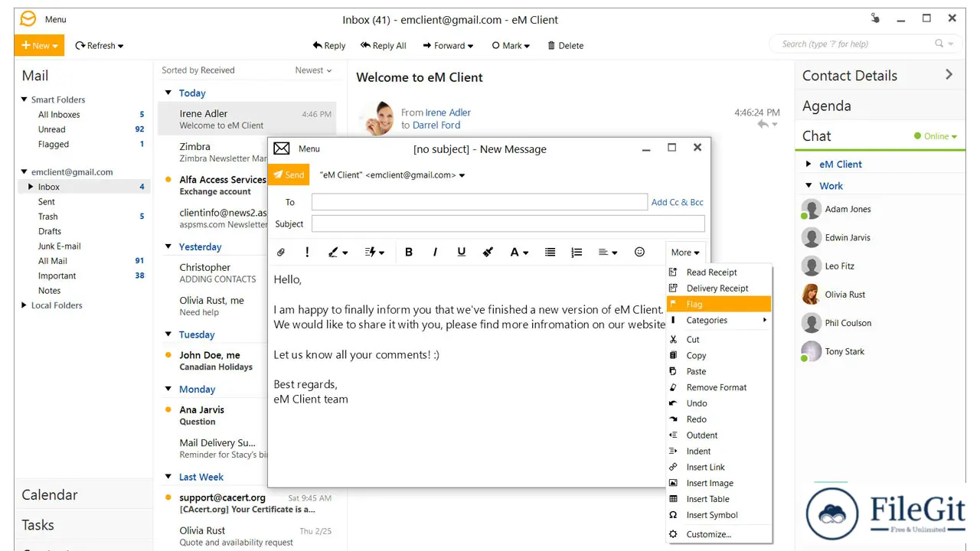Click the Add Cc & Bcc link

click(x=677, y=202)
